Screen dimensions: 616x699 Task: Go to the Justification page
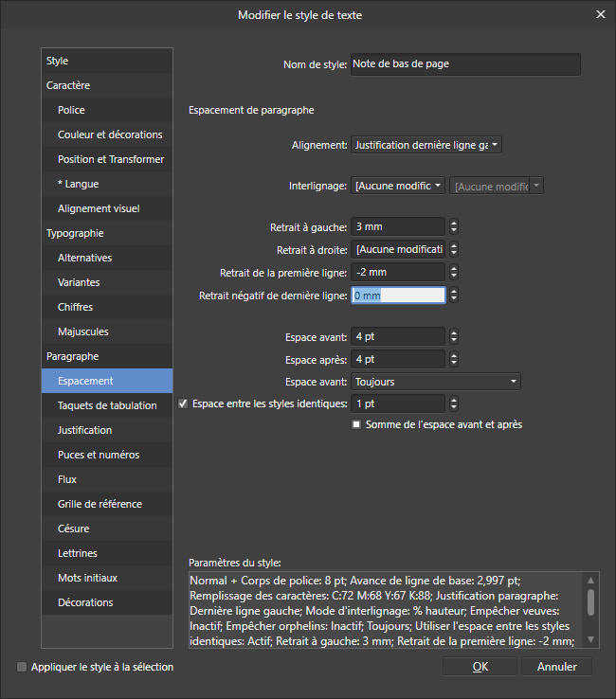[107, 430]
